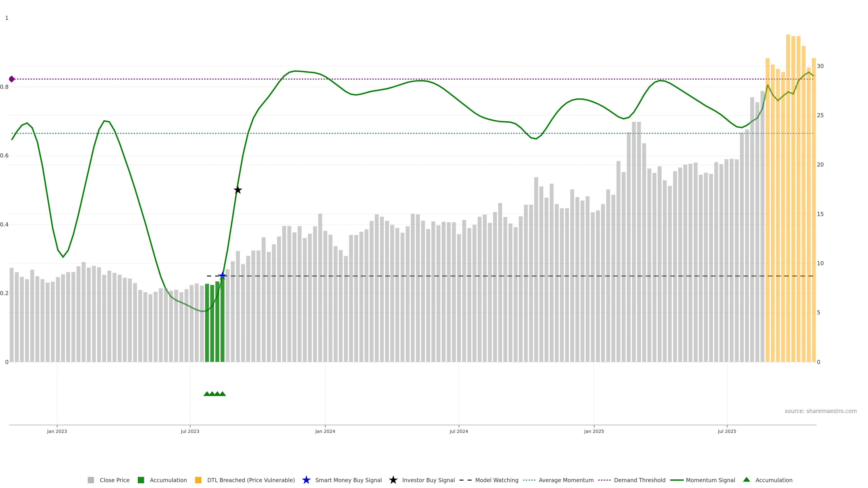Toggle Close Price legend entry

click(114, 480)
